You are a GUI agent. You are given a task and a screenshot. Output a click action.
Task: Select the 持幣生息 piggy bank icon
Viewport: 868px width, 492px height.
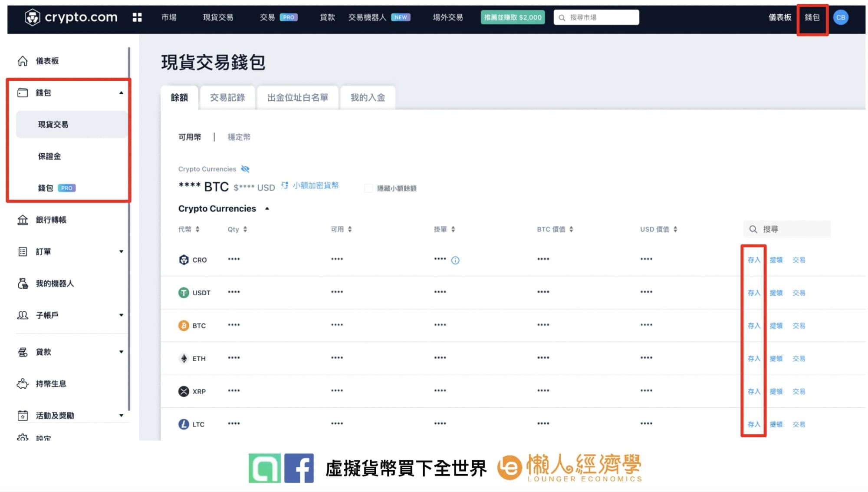point(23,383)
